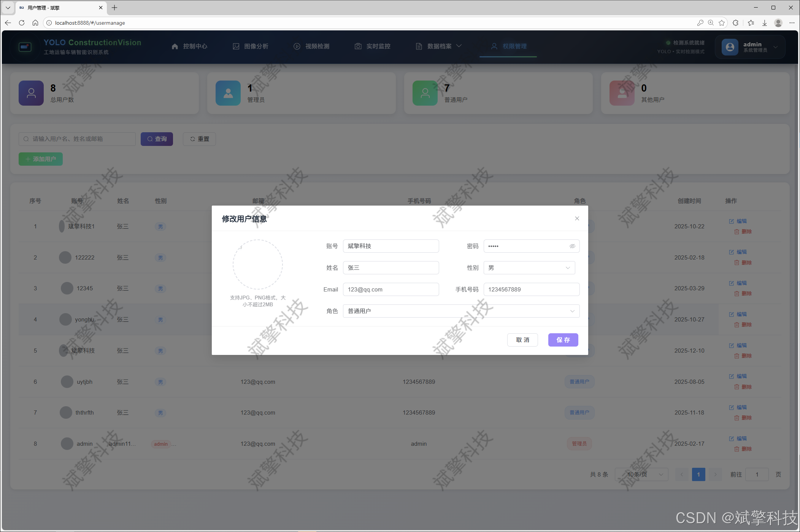This screenshot has width=800, height=532.
Task: Click into the 账号 input field
Action: pyautogui.click(x=390, y=246)
